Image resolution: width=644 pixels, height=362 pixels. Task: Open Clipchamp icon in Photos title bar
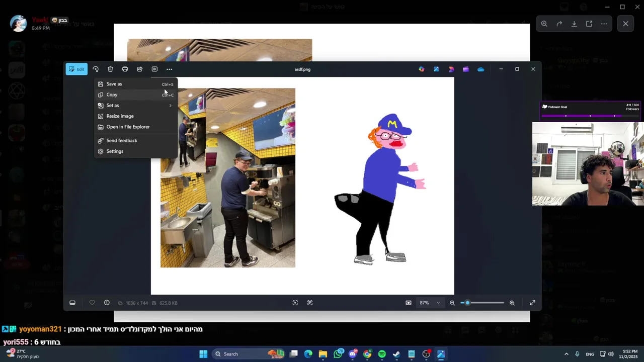[x=466, y=69]
